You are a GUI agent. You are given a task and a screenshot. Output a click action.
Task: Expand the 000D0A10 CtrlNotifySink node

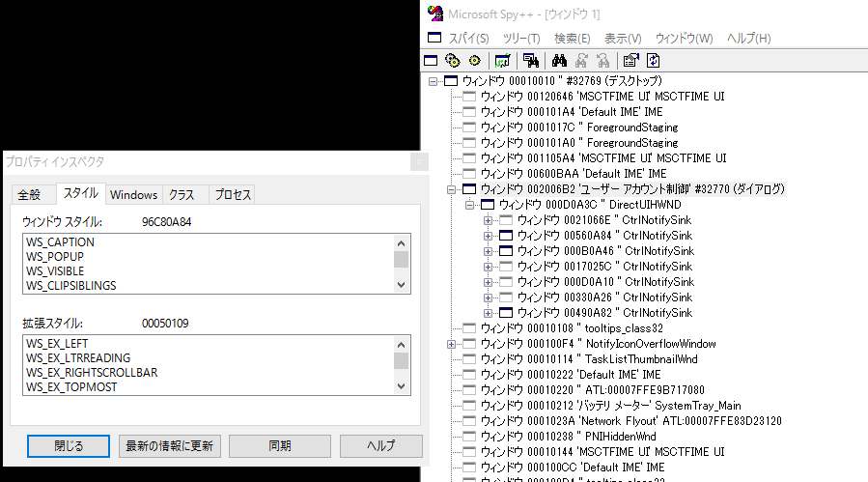coord(488,283)
